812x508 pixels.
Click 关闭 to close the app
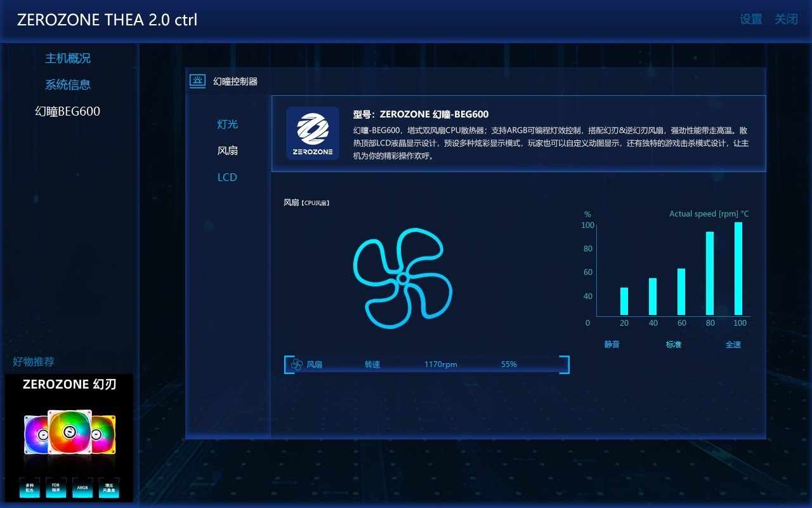[786, 19]
